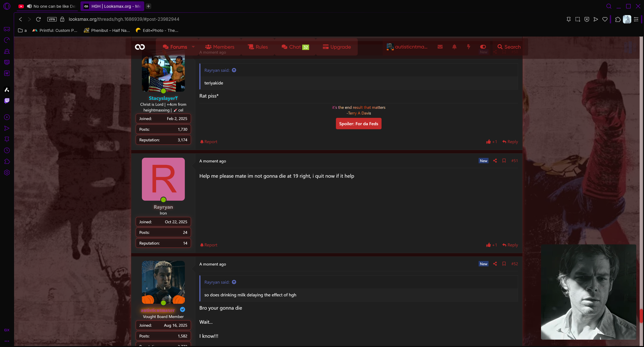Click the lightning bolt activity icon
644x347 pixels.
[x=469, y=47]
